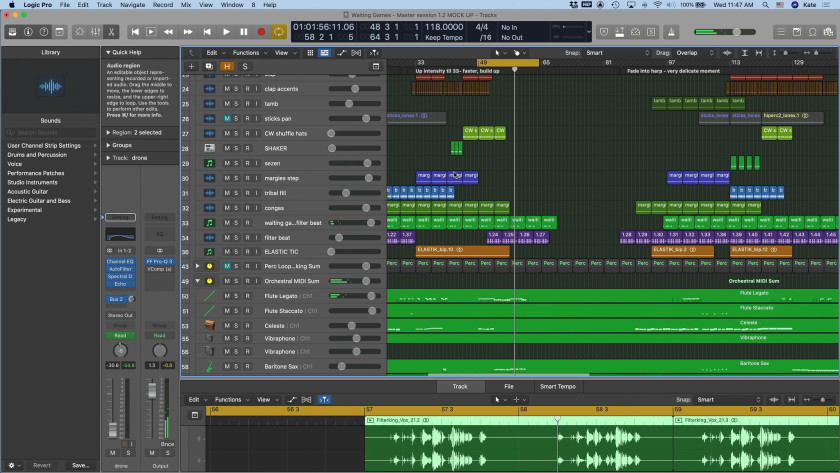
Task: Start playback with Play button
Action: coord(226,32)
